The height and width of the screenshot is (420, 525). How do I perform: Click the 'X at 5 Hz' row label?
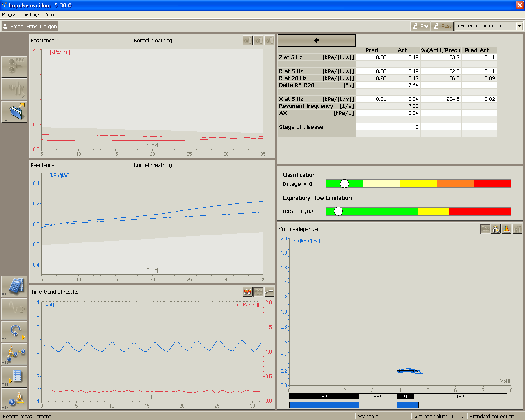[291, 99]
